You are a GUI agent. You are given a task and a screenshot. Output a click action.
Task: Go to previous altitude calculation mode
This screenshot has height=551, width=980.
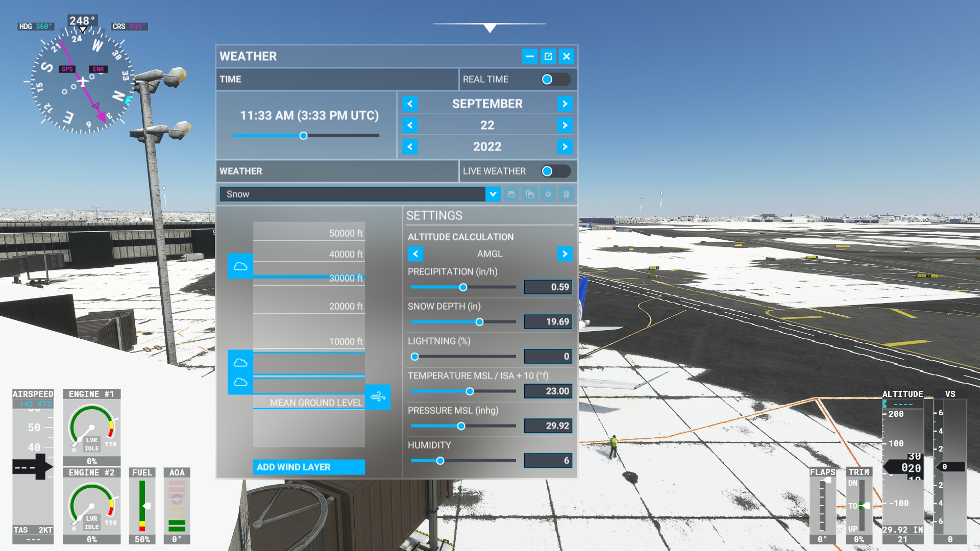tap(415, 254)
